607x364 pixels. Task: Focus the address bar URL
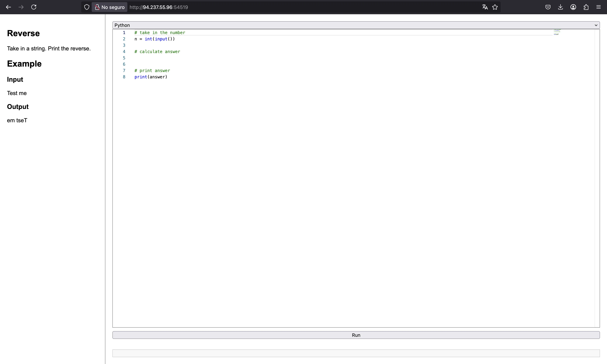click(x=159, y=7)
